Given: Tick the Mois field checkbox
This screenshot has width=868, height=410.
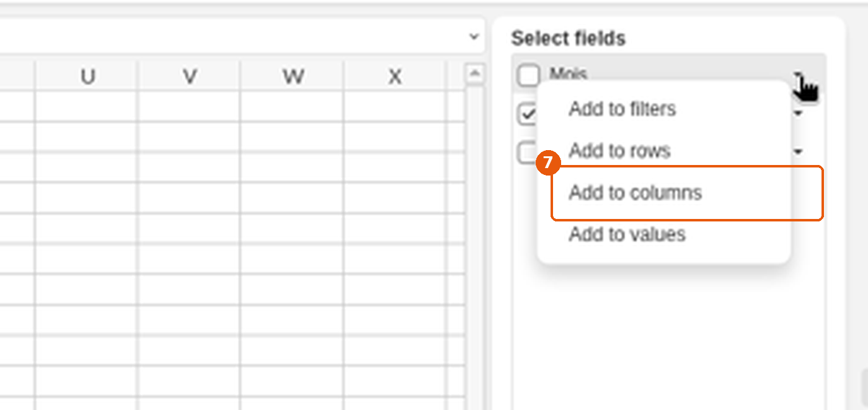Looking at the screenshot, I should pos(529,76).
